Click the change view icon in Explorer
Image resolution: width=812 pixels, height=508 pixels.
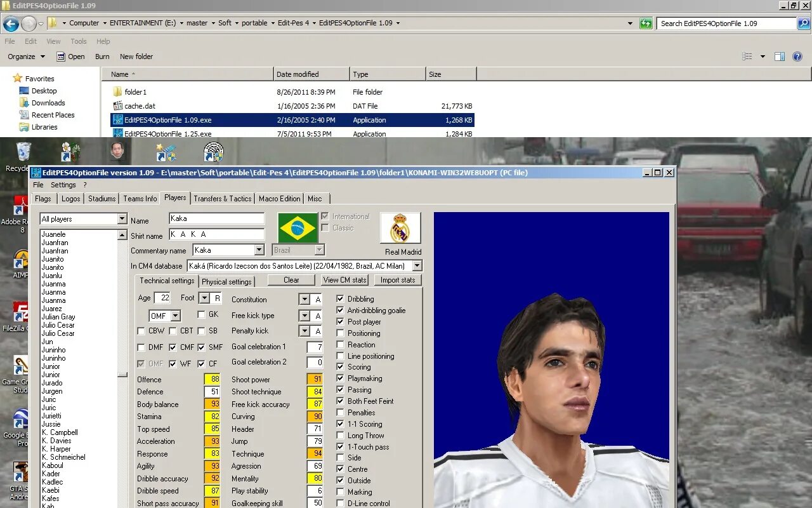coord(747,57)
